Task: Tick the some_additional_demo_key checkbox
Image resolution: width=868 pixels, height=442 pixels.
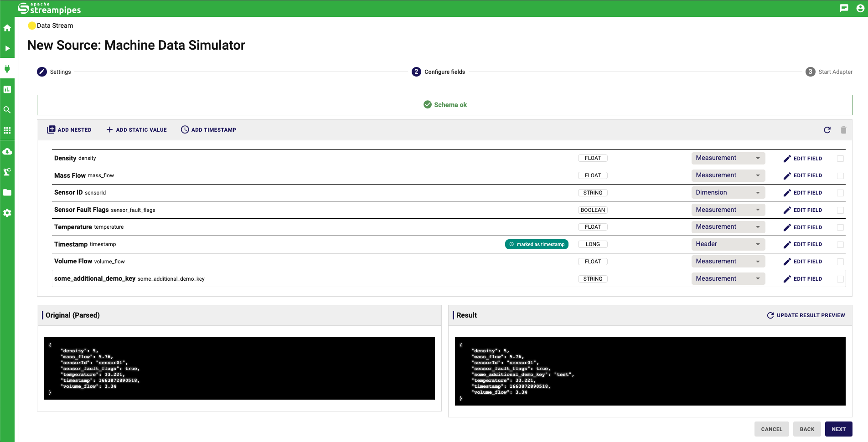Action: click(840, 279)
